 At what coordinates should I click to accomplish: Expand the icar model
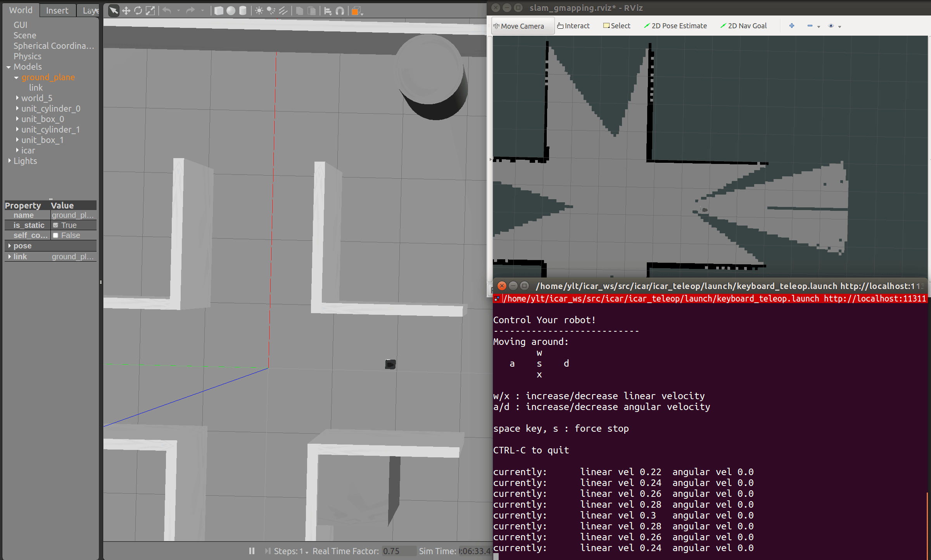[x=17, y=150]
